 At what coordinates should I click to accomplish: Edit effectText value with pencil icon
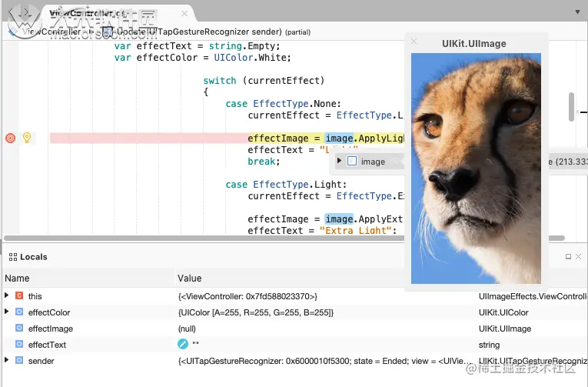(183, 344)
